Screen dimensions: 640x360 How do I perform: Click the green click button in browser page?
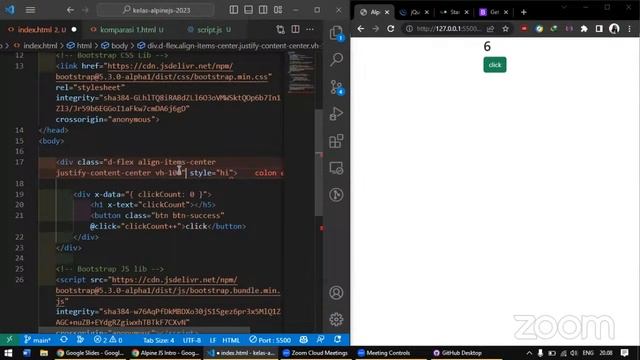point(495,65)
